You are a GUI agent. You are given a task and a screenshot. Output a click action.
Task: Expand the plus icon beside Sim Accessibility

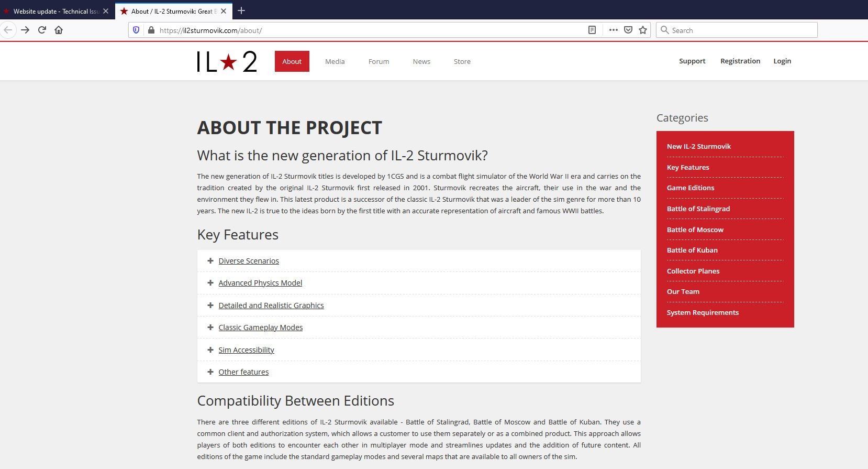210,350
